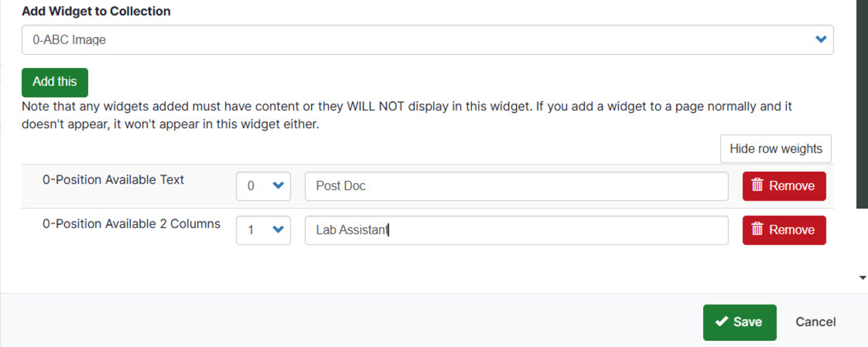
Task: Remove the 0-Position Available 2 Columns widget
Action: 784,230
